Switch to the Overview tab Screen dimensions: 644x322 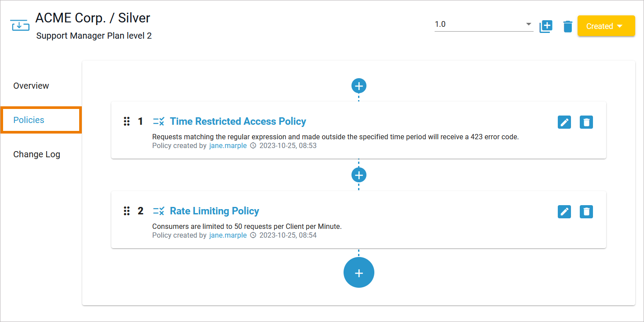point(31,86)
